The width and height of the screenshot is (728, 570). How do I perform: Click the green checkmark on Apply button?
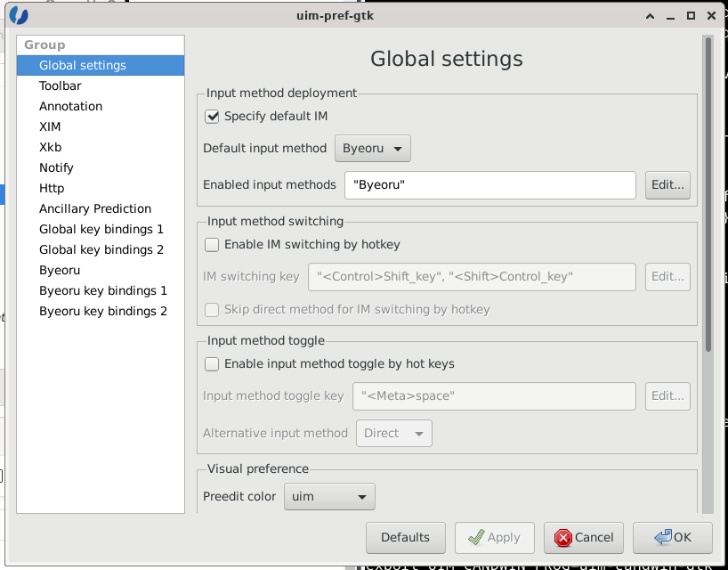[x=476, y=537]
